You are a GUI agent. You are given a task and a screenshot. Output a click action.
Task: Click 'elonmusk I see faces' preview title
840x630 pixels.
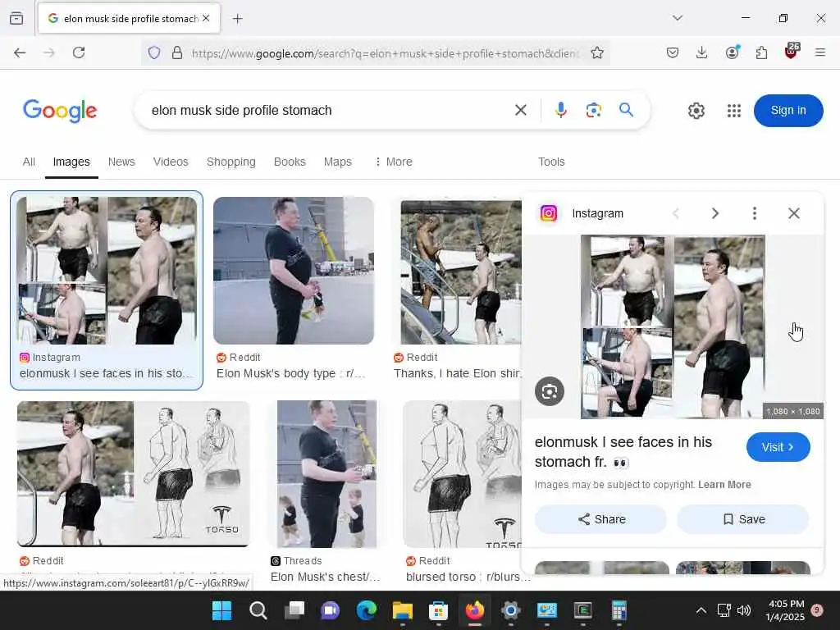[x=623, y=452]
